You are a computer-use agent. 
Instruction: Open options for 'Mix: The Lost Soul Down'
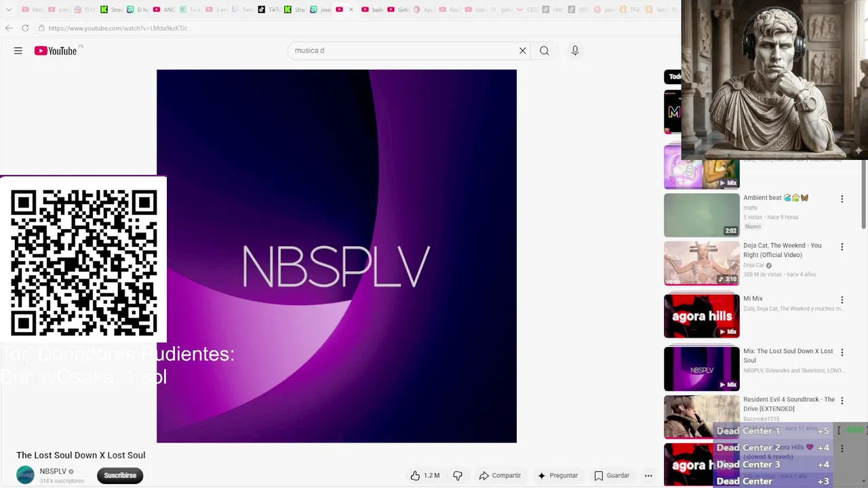click(842, 353)
